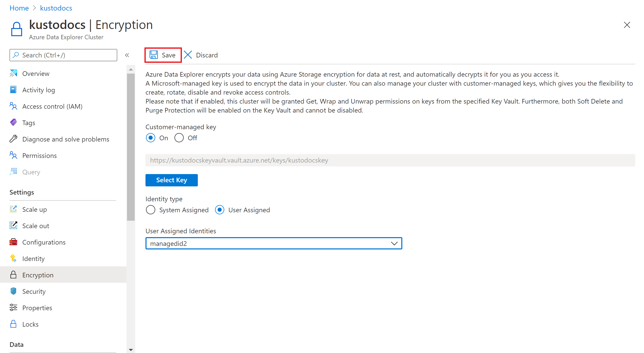This screenshot has width=644, height=353.
Task: Enable Customer-managed key On toggle
Action: click(150, 138)
